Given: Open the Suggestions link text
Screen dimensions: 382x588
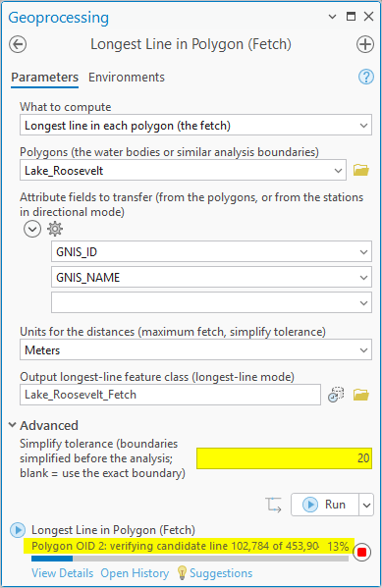Looking at the screenshot, I should pos(221,573).
